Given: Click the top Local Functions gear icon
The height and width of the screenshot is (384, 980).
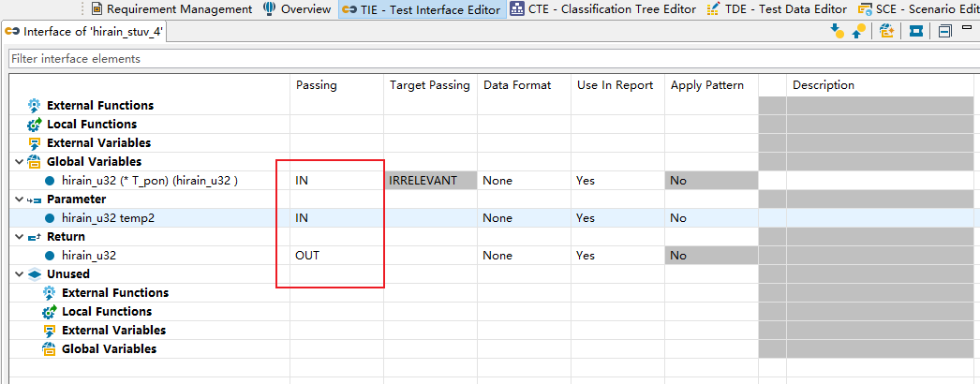Looking at the screenshot, I should 35,125.
